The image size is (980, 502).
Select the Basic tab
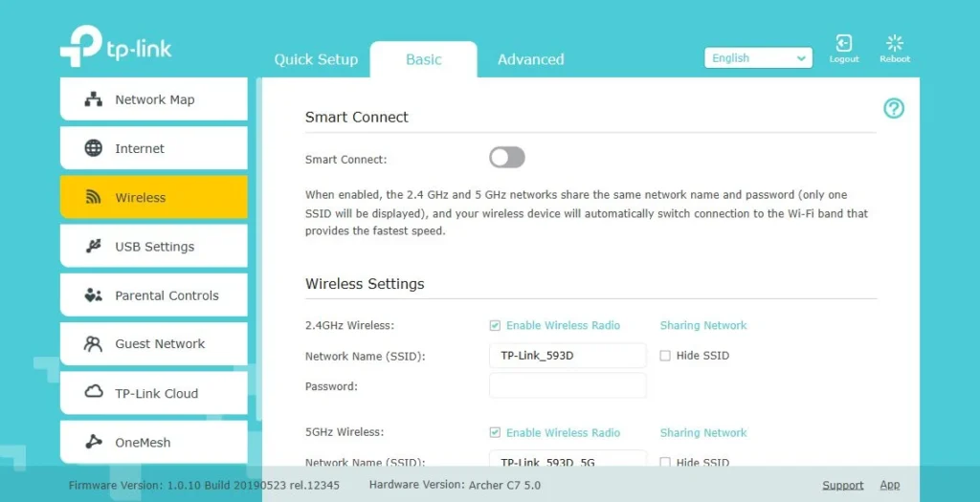423,59
